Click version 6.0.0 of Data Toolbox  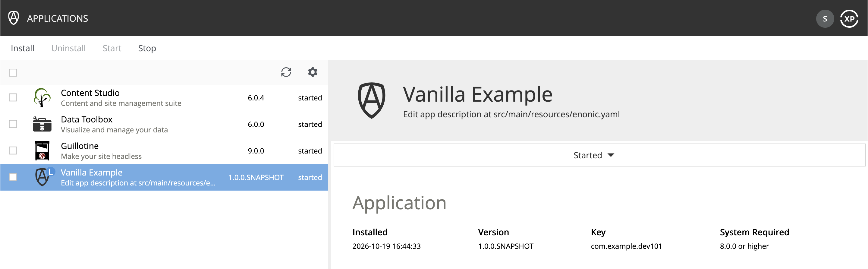[256, 124]
